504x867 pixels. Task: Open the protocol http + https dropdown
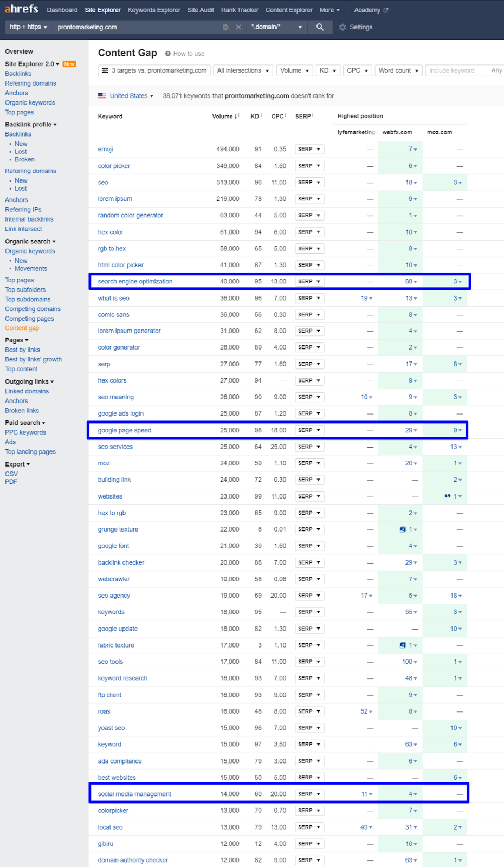click(x=28, y=27)
